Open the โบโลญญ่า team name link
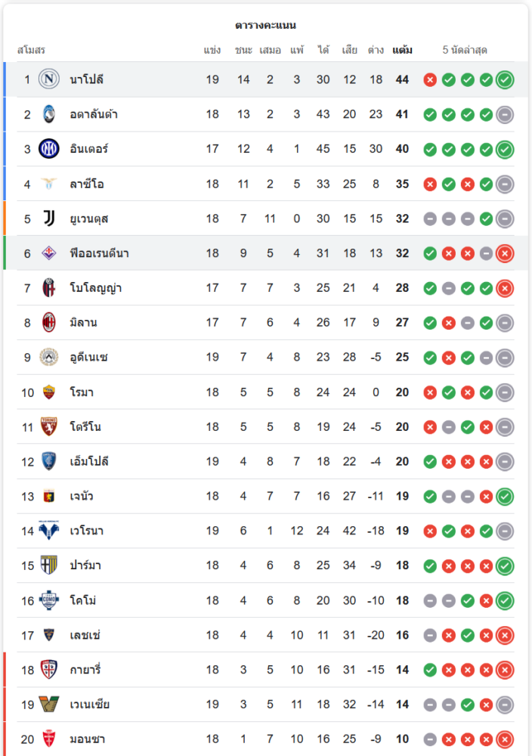 [x=96, y=288]
